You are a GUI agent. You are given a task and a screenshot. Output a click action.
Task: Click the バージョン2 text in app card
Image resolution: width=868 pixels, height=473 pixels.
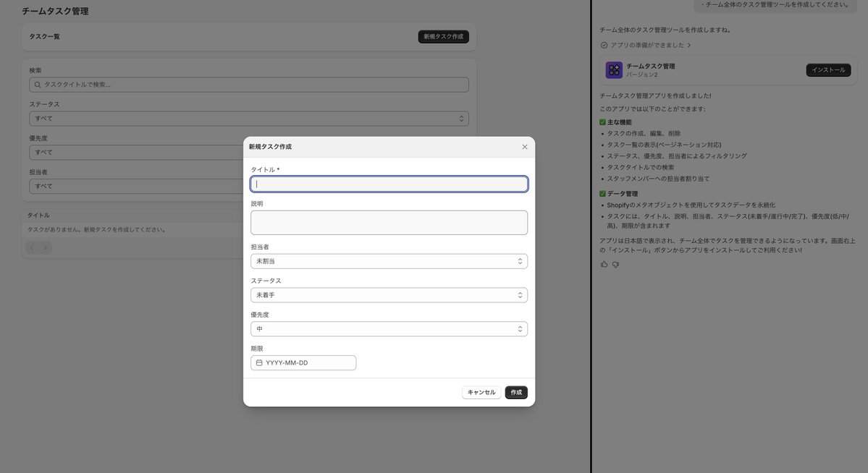tap(641, 74)
